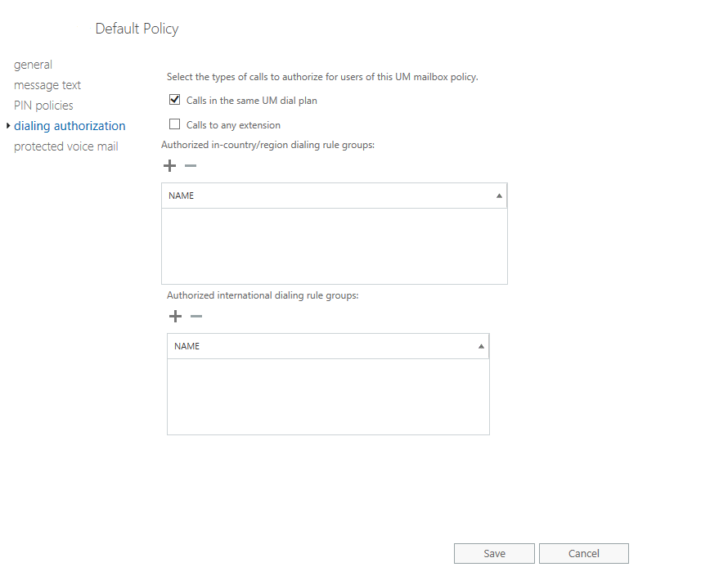Toggle sort arrow in in-country/region NAME column
Image resolution: width=728 pixels, height=576 pixels.
tap(499, 196)
